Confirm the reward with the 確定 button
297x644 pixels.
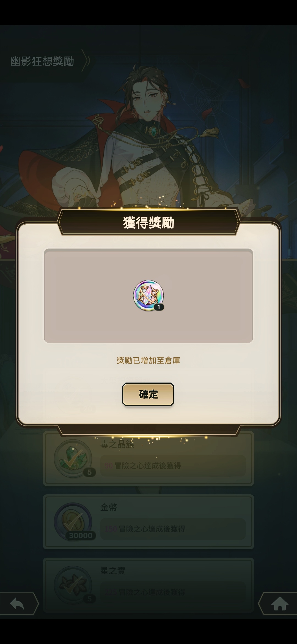[148, 394]
